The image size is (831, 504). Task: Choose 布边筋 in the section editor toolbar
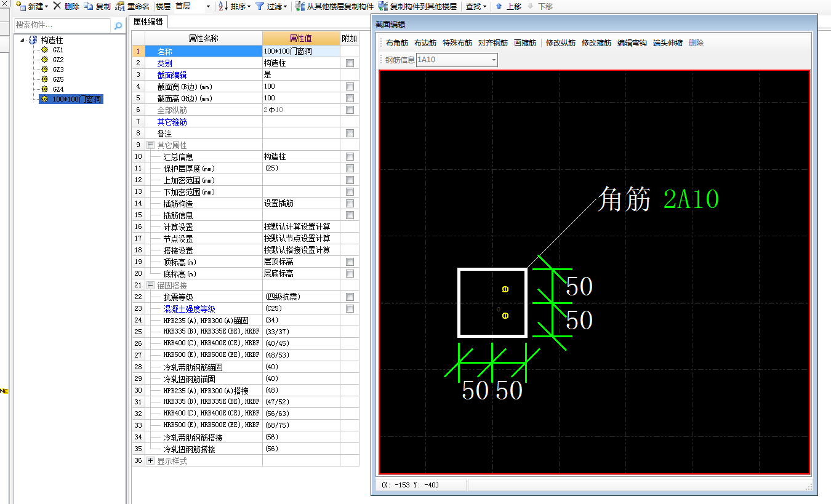425,43
